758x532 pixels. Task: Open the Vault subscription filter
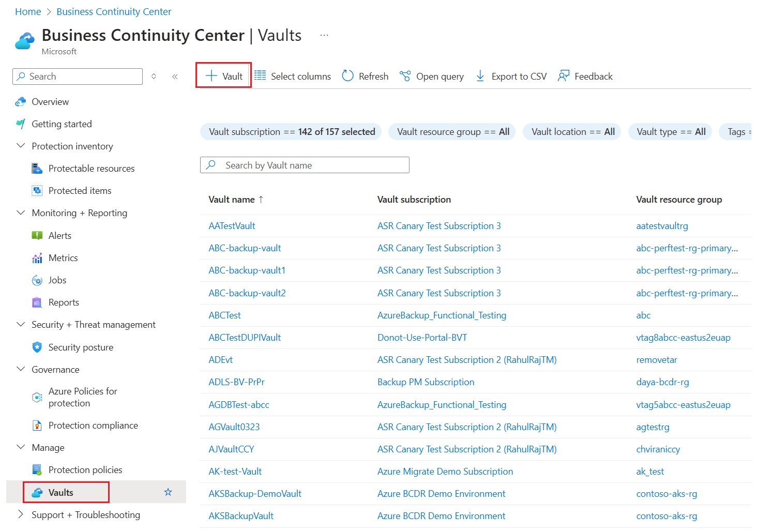pos(291,132)
